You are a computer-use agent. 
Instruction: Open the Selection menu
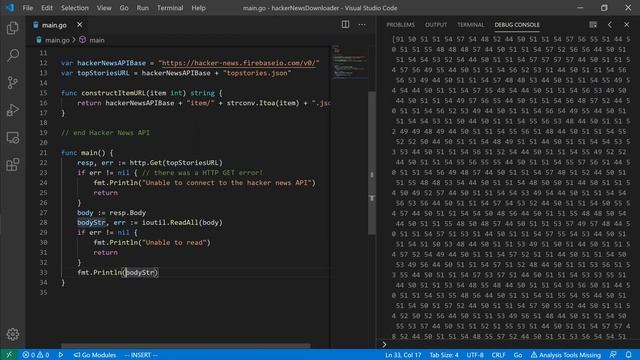click(75, 8)
